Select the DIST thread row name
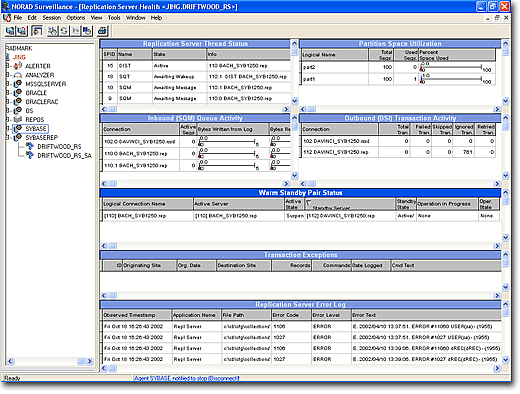Viewport: 520px width, 394px height. 125,66
